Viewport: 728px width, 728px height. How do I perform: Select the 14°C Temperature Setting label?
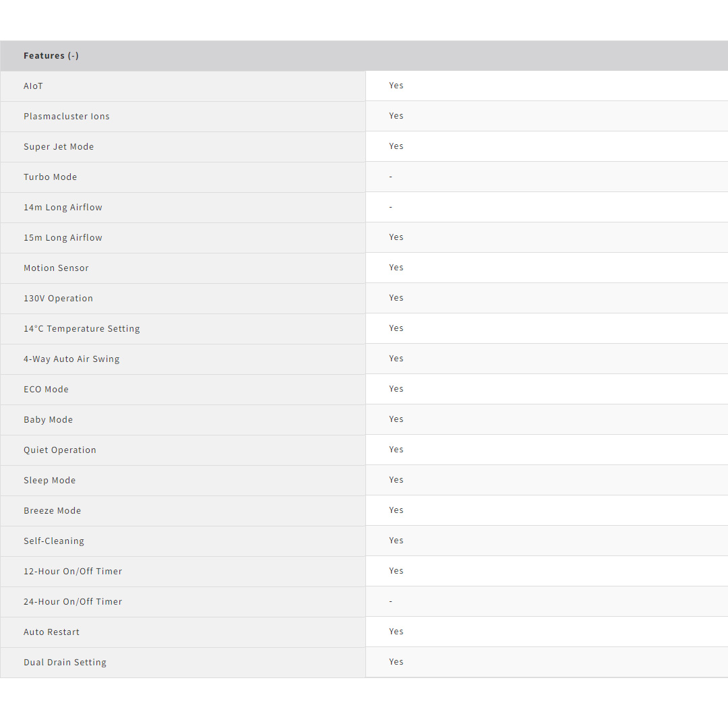[82, 329]
